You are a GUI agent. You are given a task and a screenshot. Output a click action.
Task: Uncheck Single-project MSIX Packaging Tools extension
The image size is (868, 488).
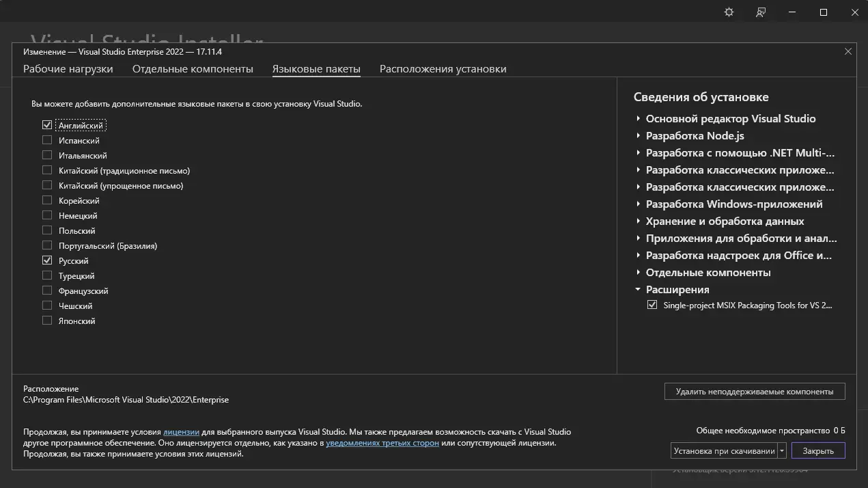point(652,306)
